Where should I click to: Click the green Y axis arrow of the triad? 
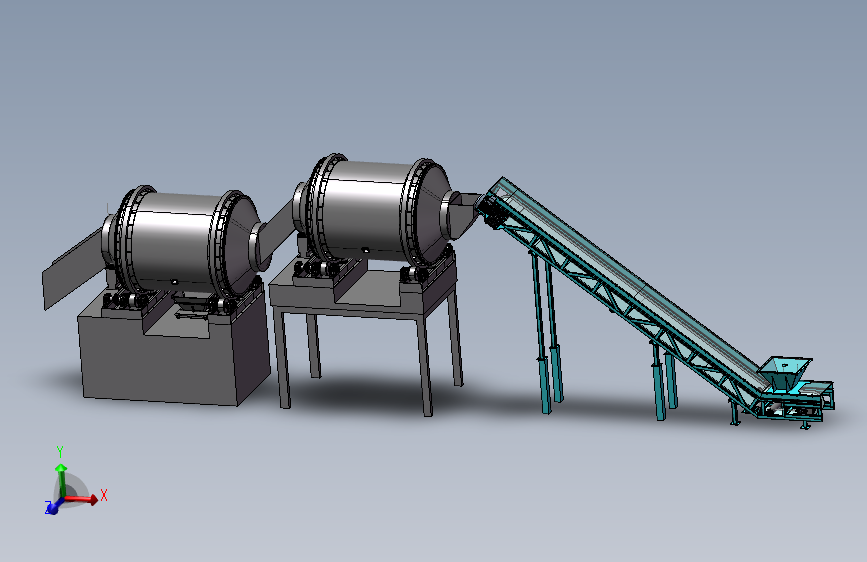point(61,479)
